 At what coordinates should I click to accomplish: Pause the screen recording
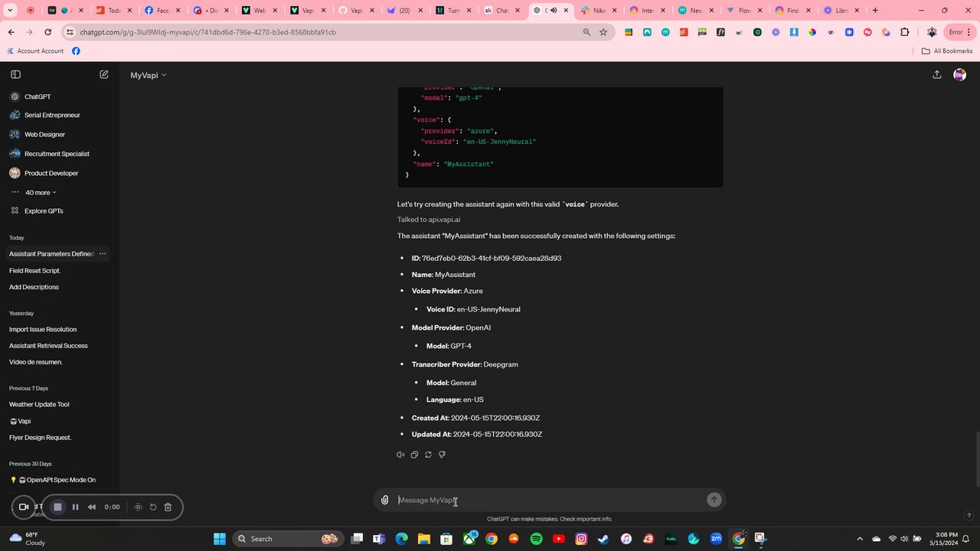click(x=75, y=507)
